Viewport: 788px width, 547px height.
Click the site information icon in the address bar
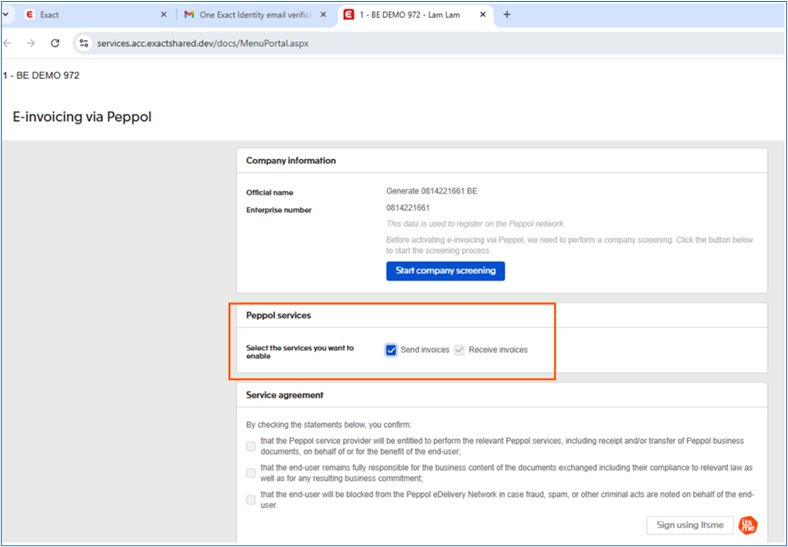tap(84, 44)
